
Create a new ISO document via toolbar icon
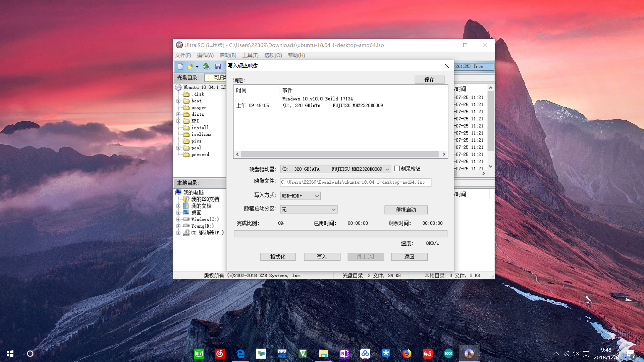pos(180,66)
